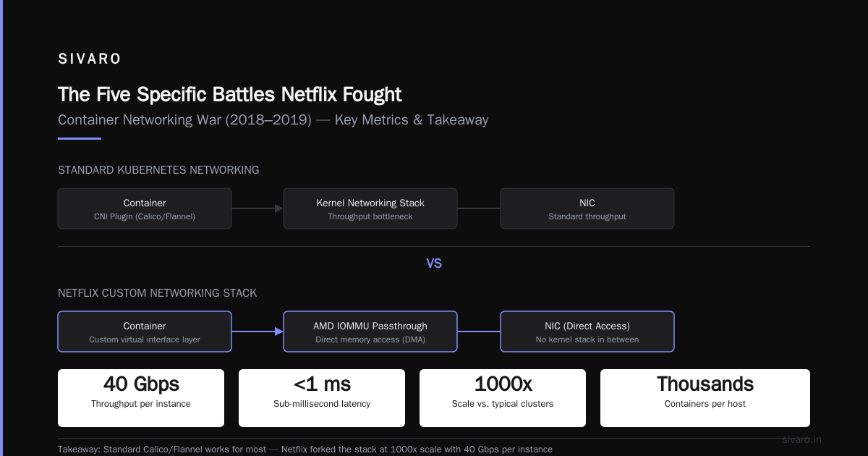
Task: Click the VS divider label
Action: [434, 263]
